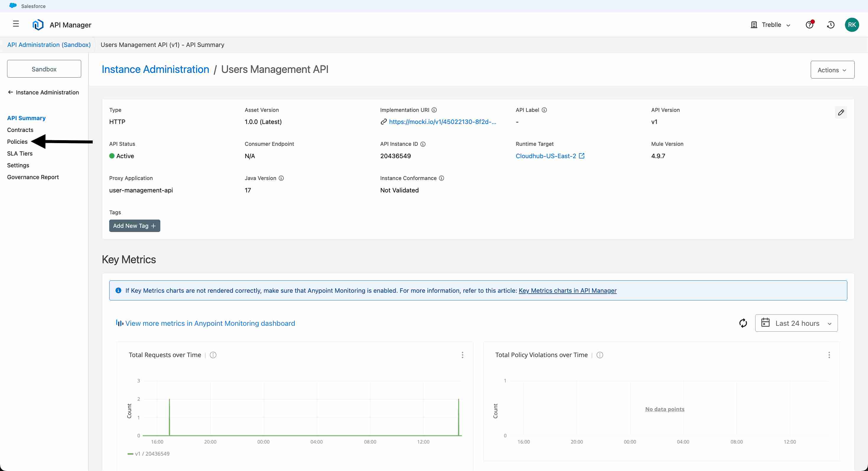The image size is (868, 471).
Task: Click the proxy application name user-management-api
Action: click(x=141, y=190)
